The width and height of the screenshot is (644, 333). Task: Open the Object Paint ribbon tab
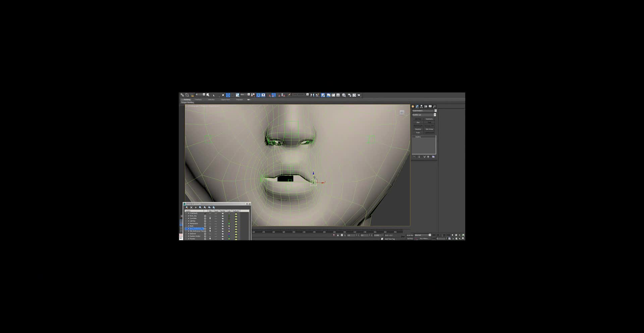pos(225,100)
